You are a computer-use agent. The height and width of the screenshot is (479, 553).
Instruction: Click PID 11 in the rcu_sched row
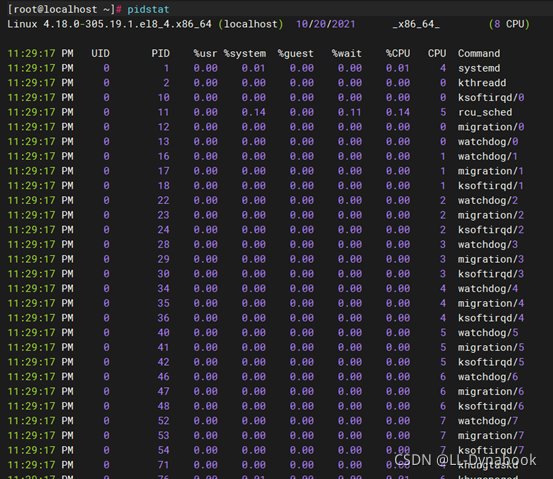164,112
